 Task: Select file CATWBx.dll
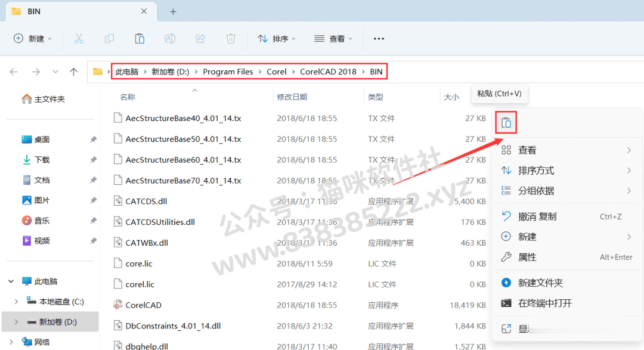147,243
